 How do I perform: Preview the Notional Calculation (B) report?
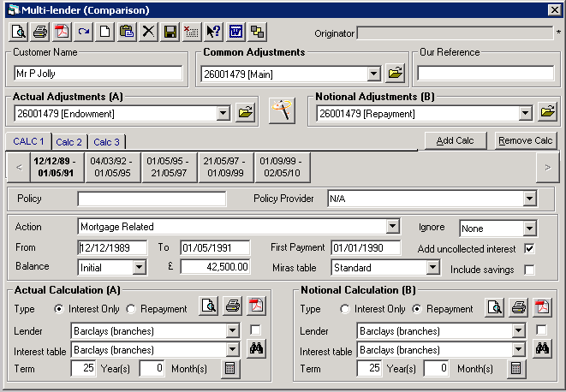click(x=495, y=307)
